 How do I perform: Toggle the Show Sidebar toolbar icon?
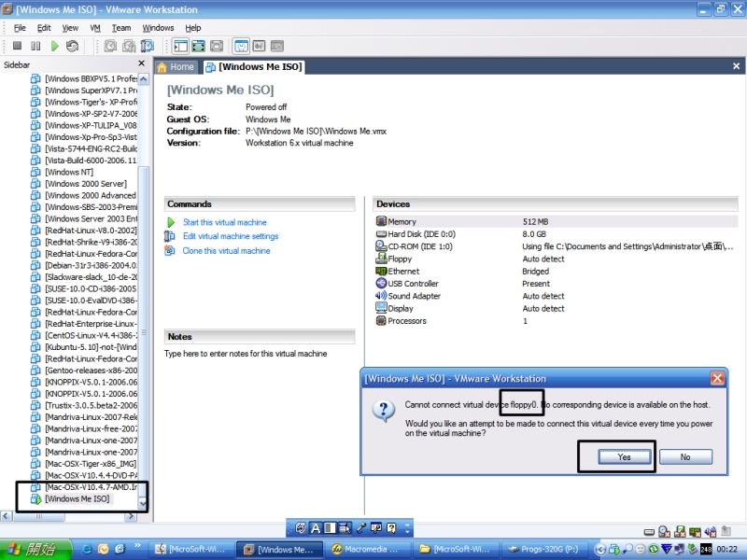(x=180, y=46)
